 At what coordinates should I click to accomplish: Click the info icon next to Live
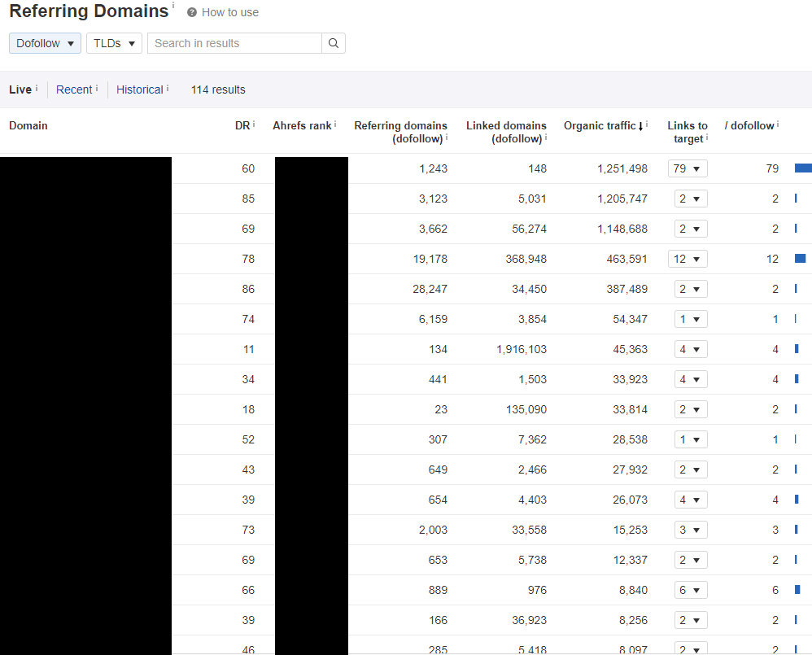click(37, 88)
